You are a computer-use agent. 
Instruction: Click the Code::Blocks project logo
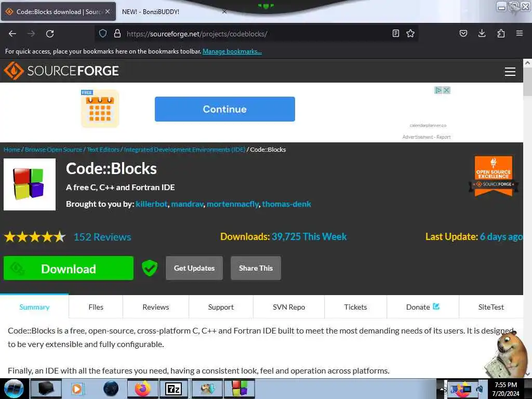[30, 184]
